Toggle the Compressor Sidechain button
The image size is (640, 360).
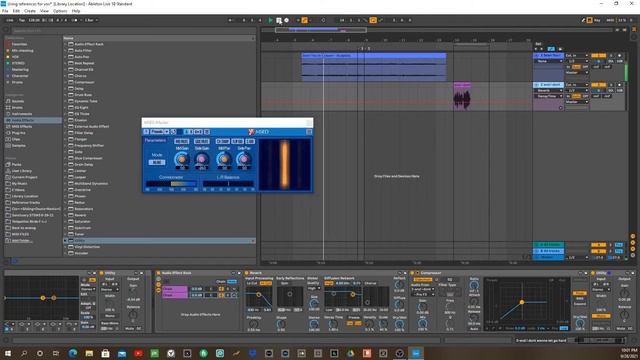(x=422, y=280)
